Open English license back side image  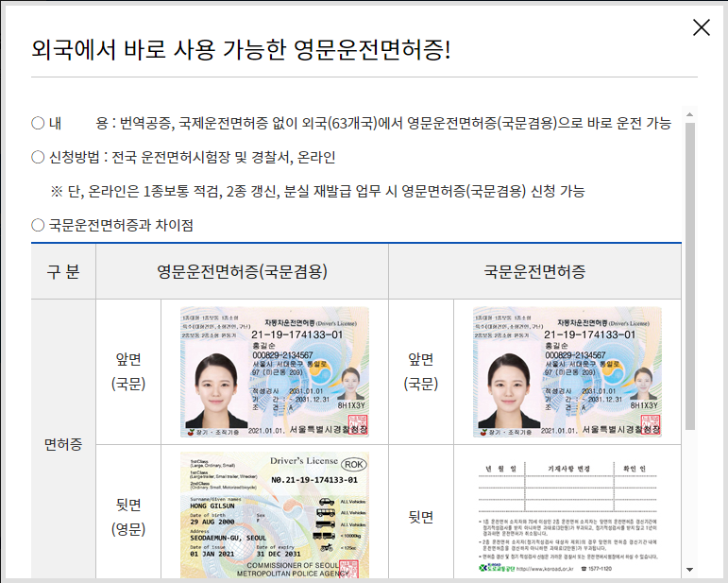275,515
